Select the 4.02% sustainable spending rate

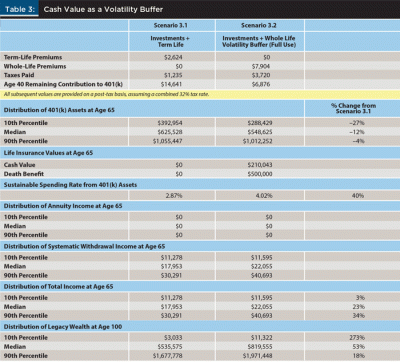(x=264, y=196)
